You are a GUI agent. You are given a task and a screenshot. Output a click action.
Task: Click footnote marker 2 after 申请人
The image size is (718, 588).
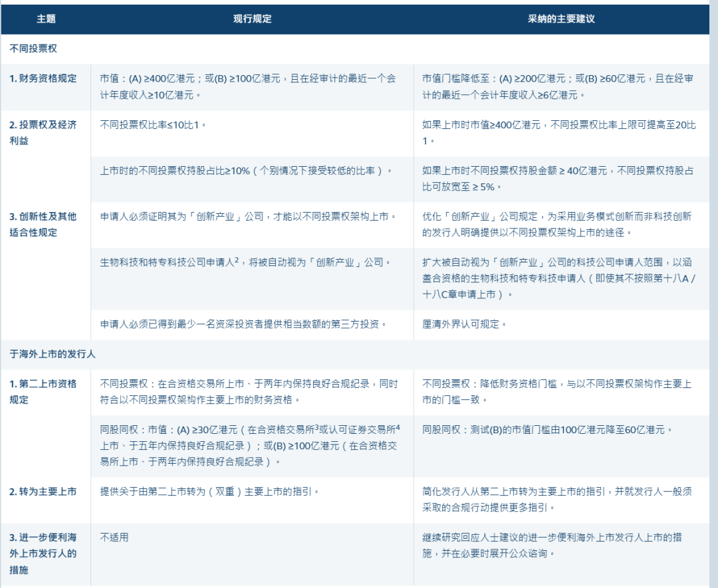coord(237,260)
